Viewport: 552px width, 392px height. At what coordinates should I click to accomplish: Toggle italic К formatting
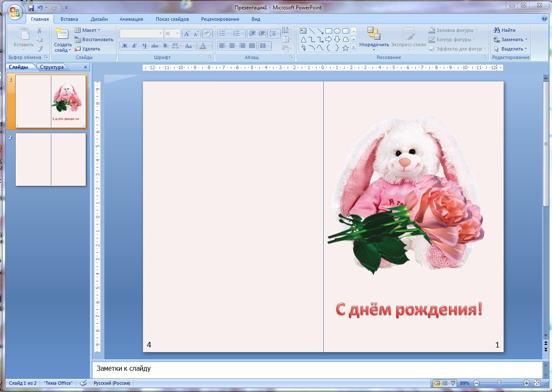(134, 46)
